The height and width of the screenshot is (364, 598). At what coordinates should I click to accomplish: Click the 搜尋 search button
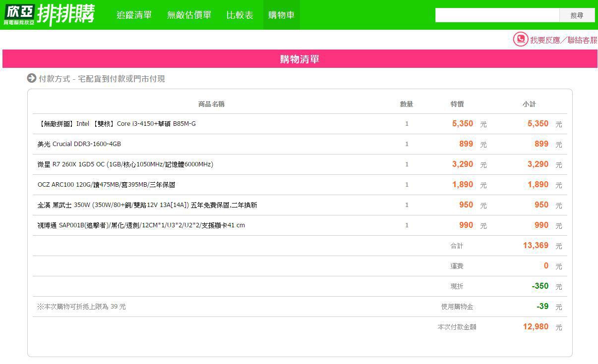(x=577, y=15)
